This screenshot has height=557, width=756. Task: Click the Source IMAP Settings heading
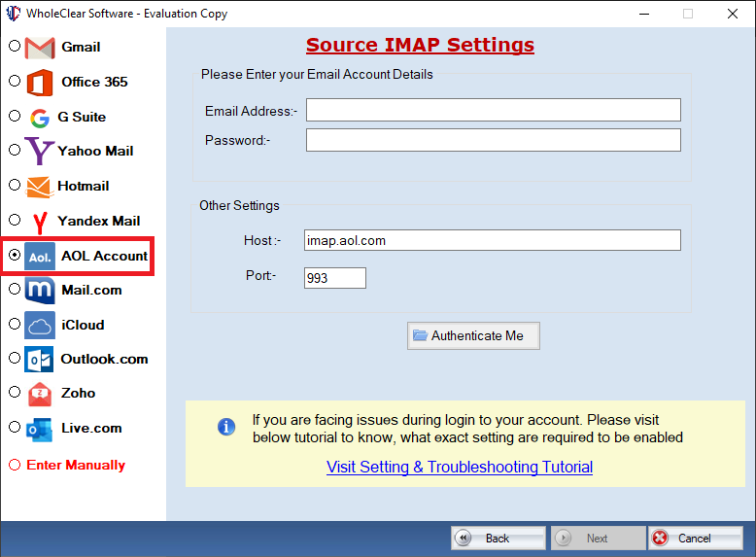coord(420,45)
